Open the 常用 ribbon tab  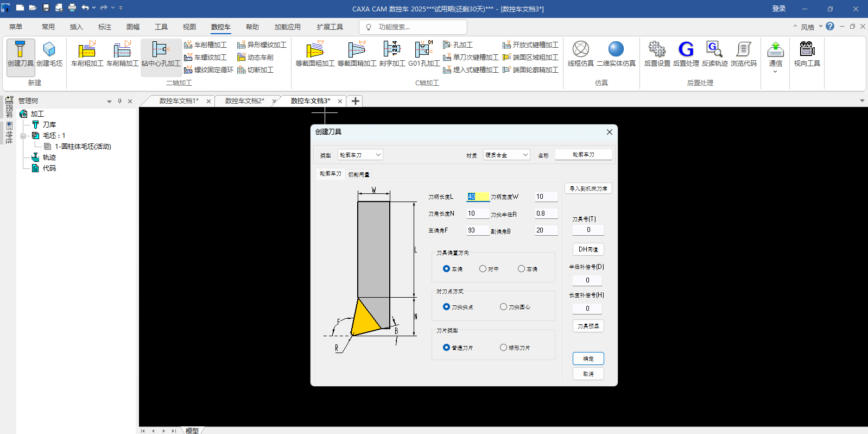click(48, 27)
